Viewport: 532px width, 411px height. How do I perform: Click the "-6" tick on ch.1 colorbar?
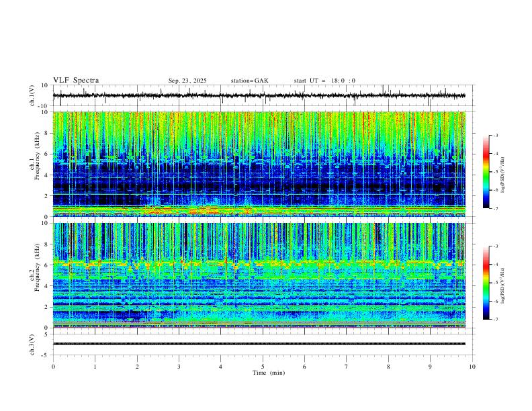[x=495, y=190]
